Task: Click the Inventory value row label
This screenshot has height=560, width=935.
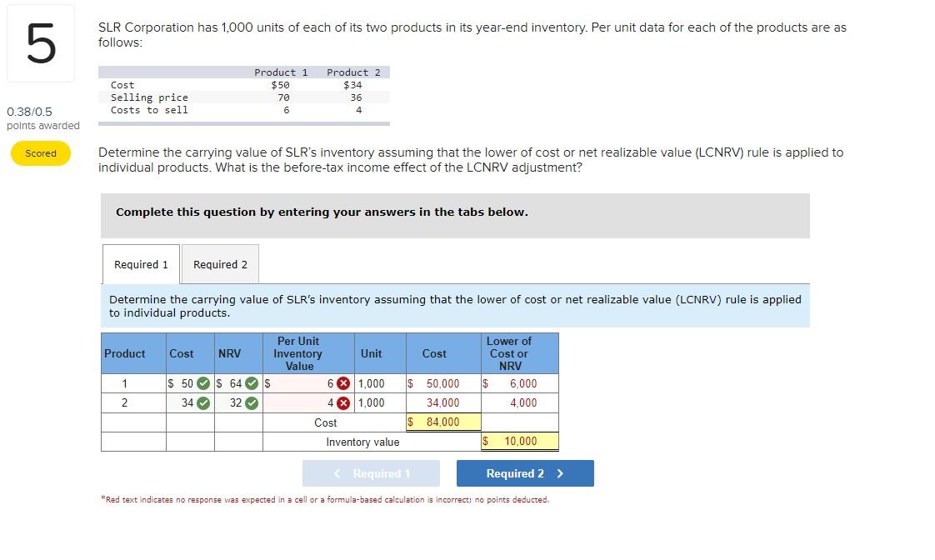Action: pyautogui.click(x=362, y=442)
